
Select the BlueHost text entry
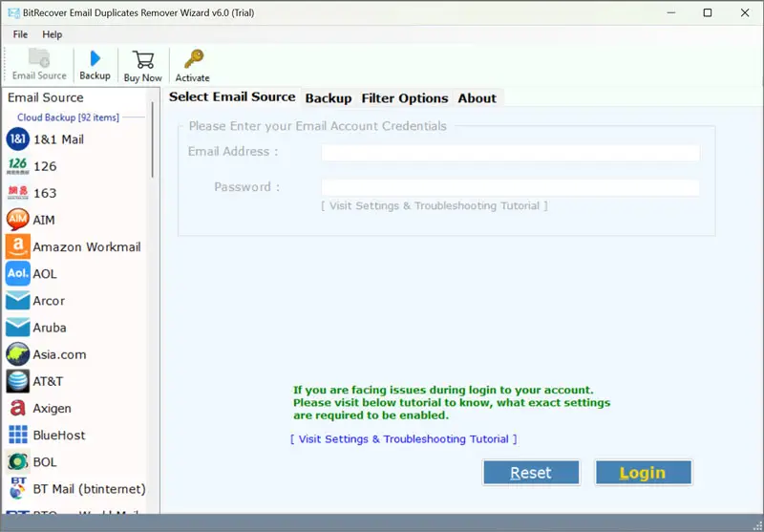click(59, 435)
